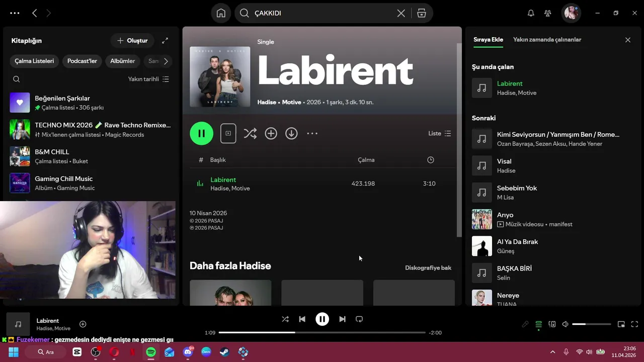Open Spotify from the taskbar
This screenshot has height=362, width=644.
[151, 352]
